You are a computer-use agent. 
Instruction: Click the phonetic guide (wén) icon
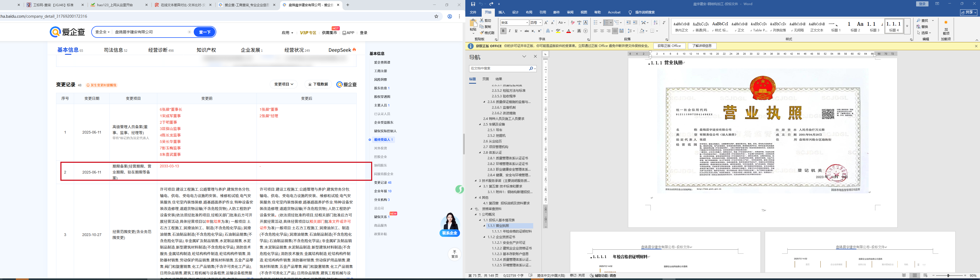[x=579, y=23]
